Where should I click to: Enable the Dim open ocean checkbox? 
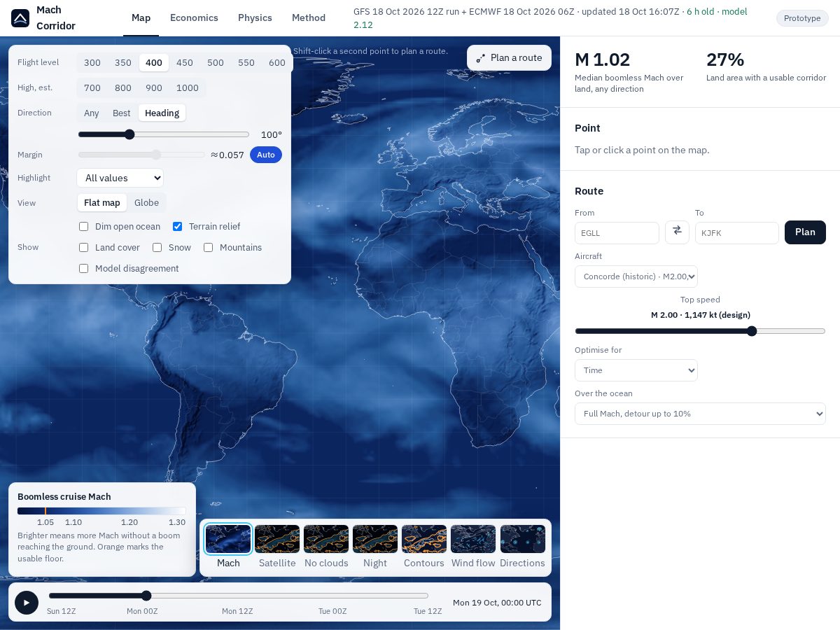pos(84,227)
